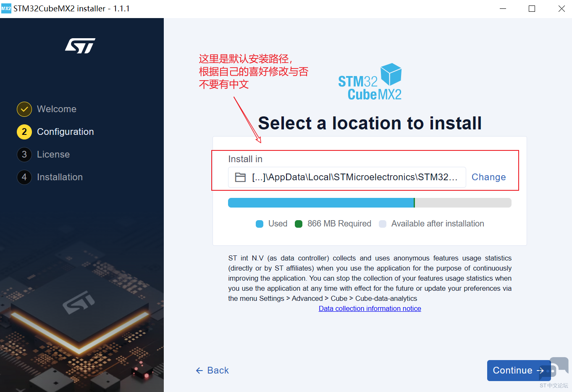Click the ST logo in the sidebar

[80, 45]
